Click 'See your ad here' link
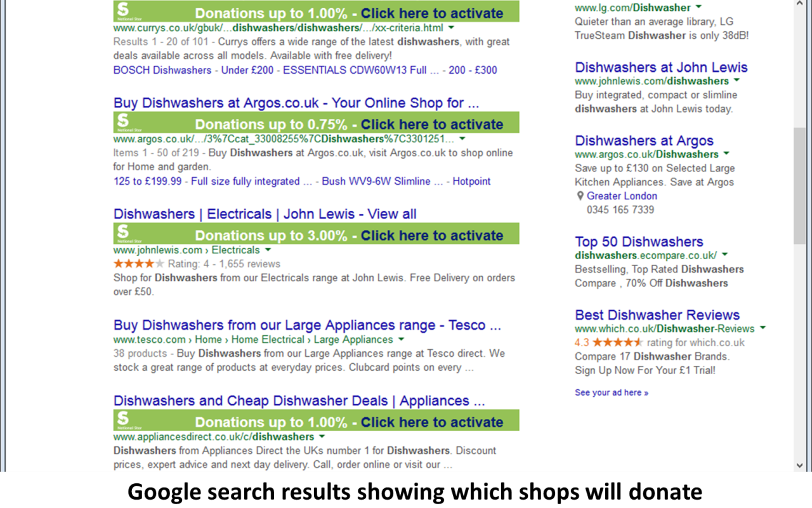The height and width of the screenshot is (508, 812). coord(612,392)
